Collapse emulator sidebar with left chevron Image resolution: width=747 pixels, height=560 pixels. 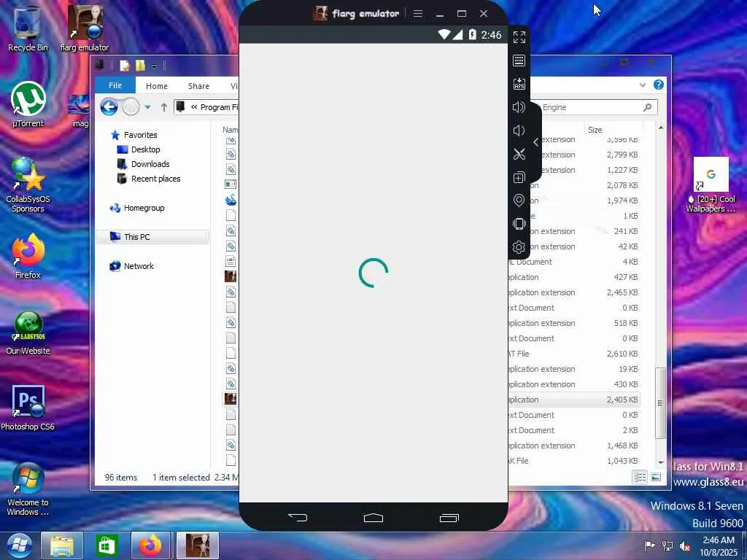coord(536,142)
